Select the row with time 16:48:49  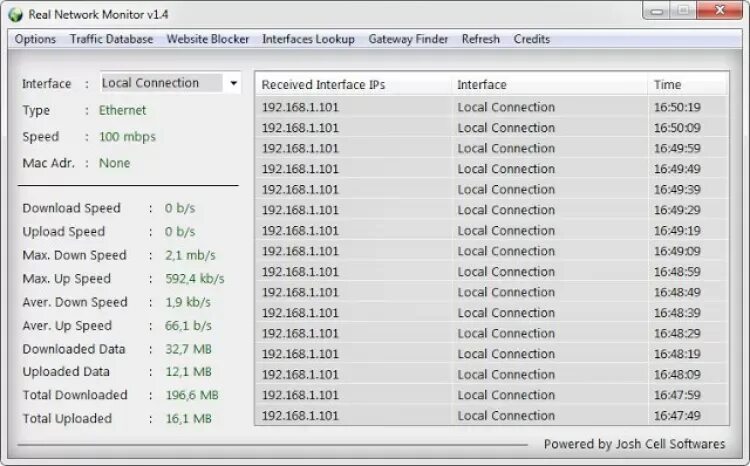[492, 292]
